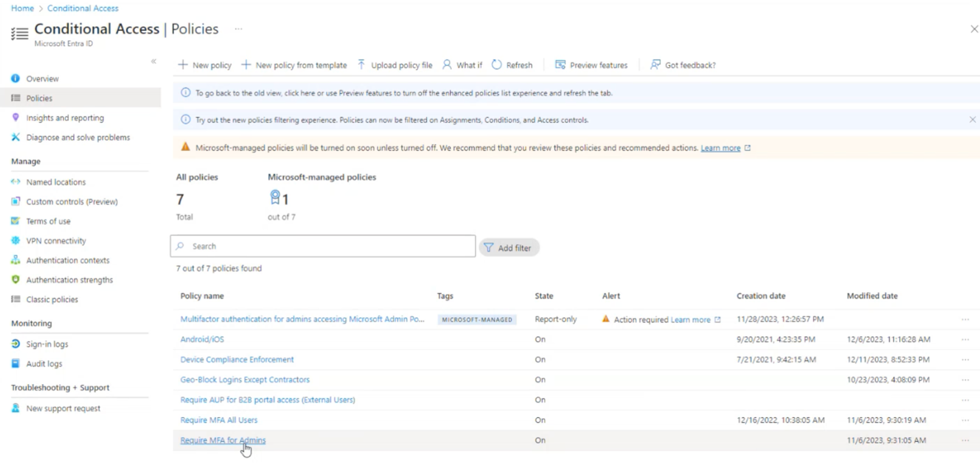980x465 pixels.
Task: Click the Add filter button
Action: tap(509, 248)
